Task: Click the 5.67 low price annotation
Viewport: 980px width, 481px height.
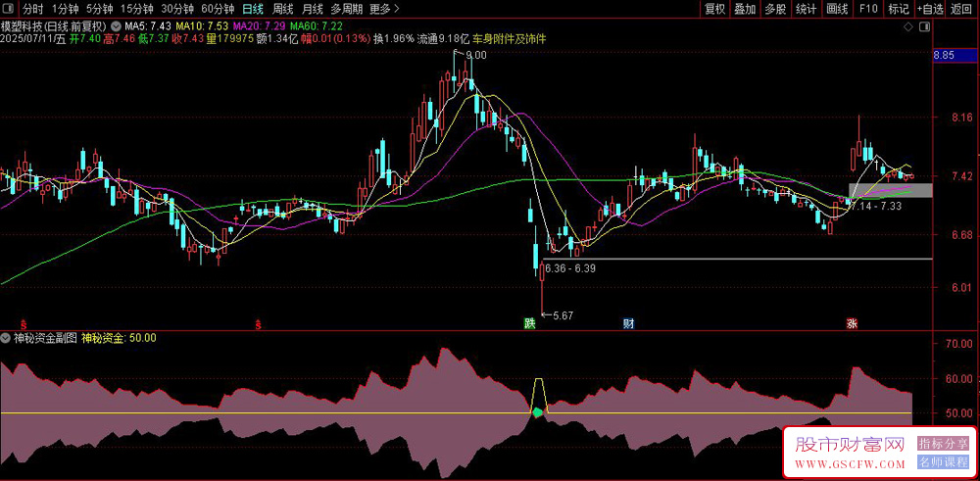Action: coord(563,316)
